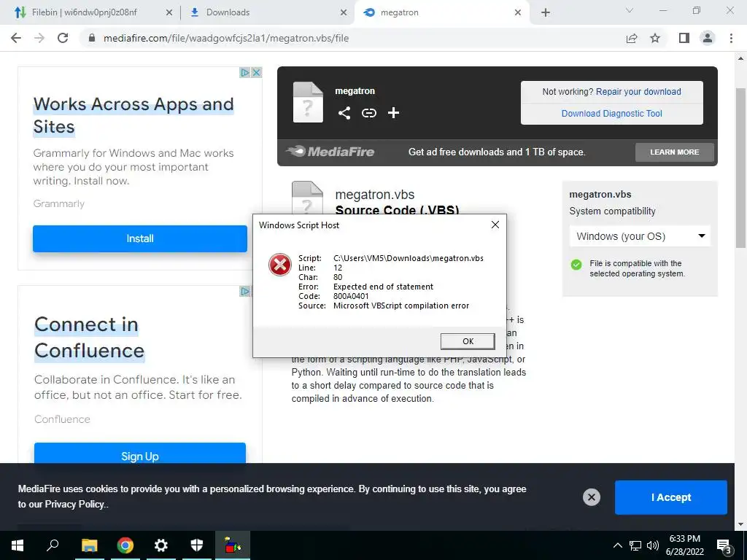The width and height of the screenshot is (747, 560).
Task: Reload the MediaFire page
Action: tap(63, 38)
